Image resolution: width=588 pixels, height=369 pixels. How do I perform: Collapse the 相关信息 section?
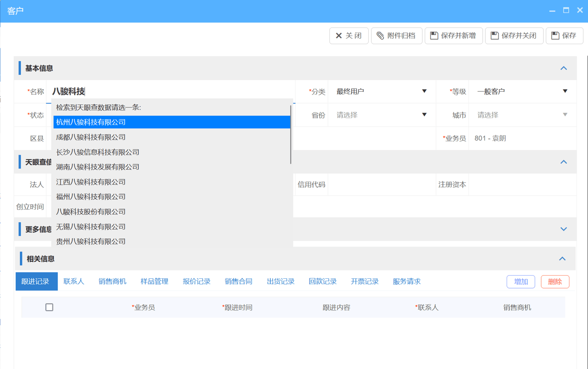562,259
